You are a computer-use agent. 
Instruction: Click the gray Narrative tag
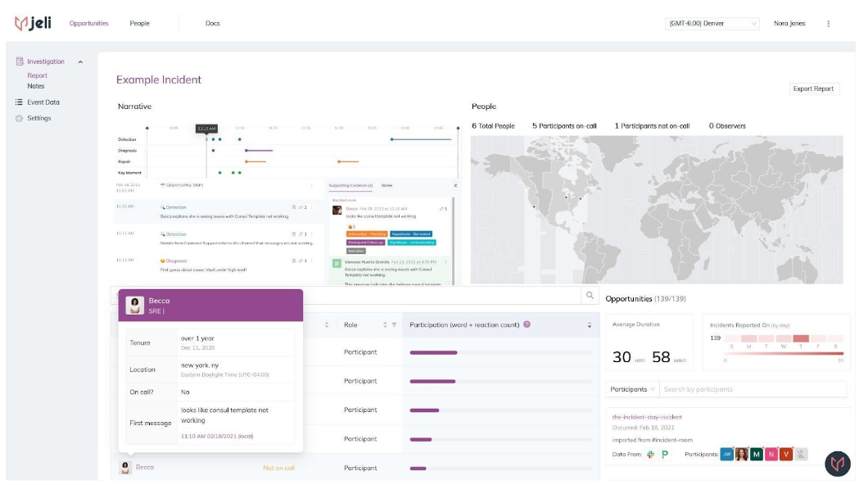pyautogui.click(x=356, y=251)
